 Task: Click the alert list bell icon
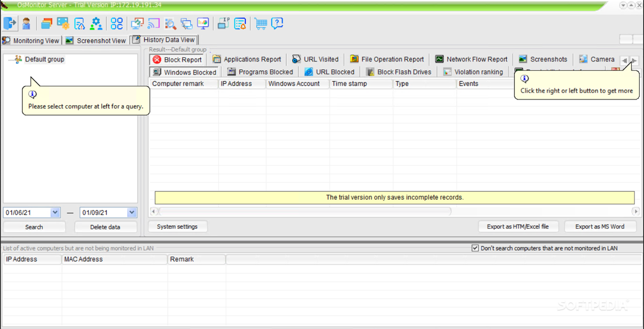point(240,23)
